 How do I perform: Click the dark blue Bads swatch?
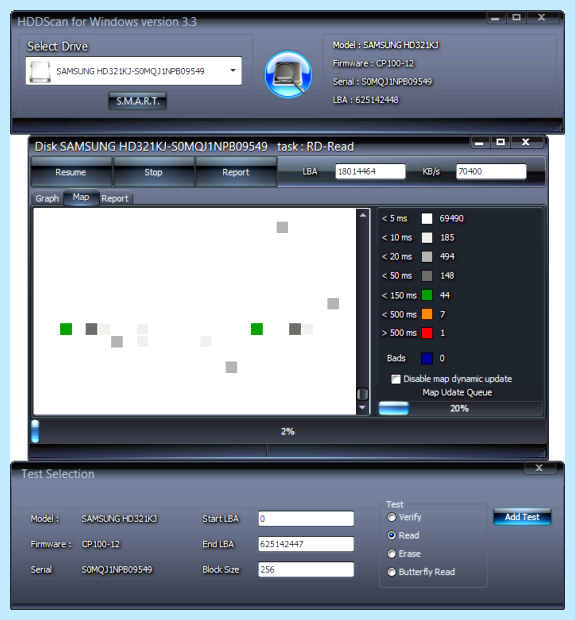click(x=427, y=358)
